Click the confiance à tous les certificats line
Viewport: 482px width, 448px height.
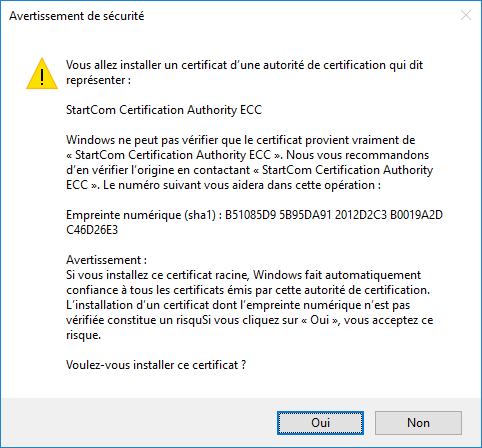[248, 290]
